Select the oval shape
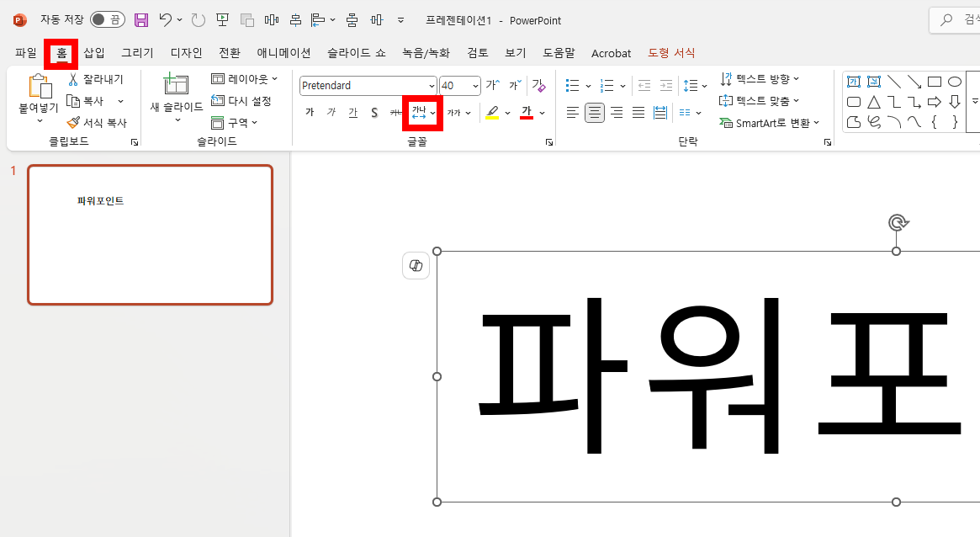This screenshot has height=537, width=980. 955,82
